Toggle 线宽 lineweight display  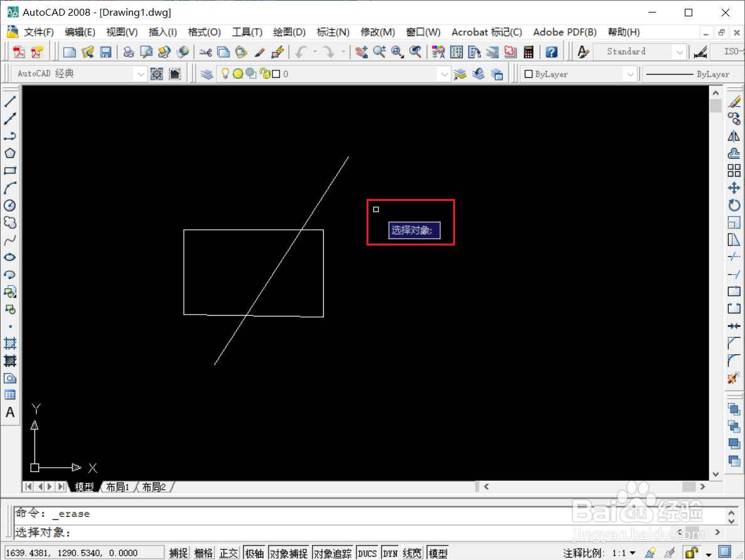click(x=412, y=553)
